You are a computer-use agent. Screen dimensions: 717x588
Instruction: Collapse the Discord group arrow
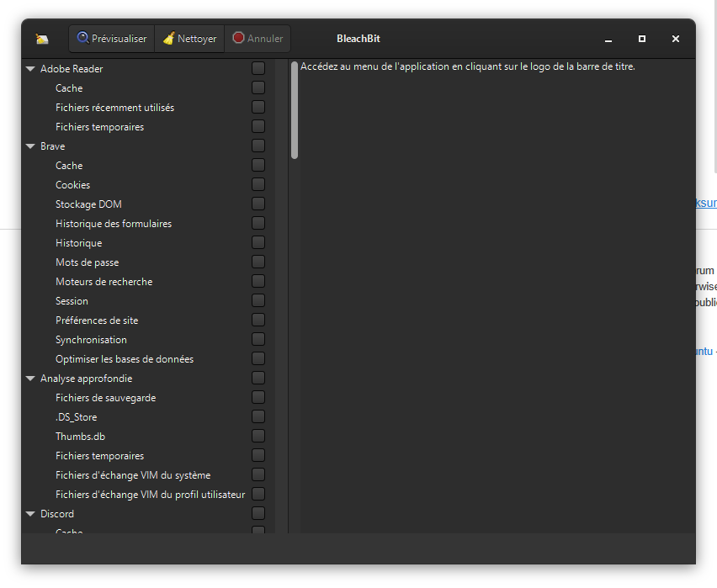pyautogui.click(x=30, y=514)
